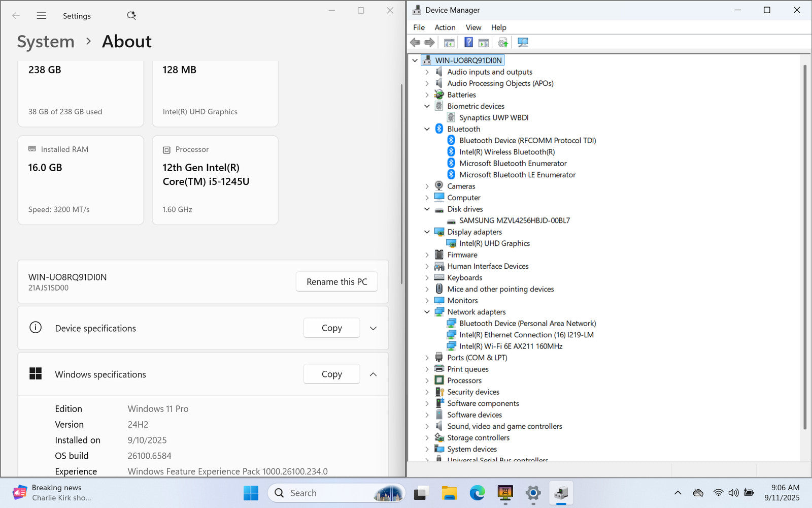Click the Processors chip icon in tree
The height and width of the screenshot is (508, 812).
(439, 380)
